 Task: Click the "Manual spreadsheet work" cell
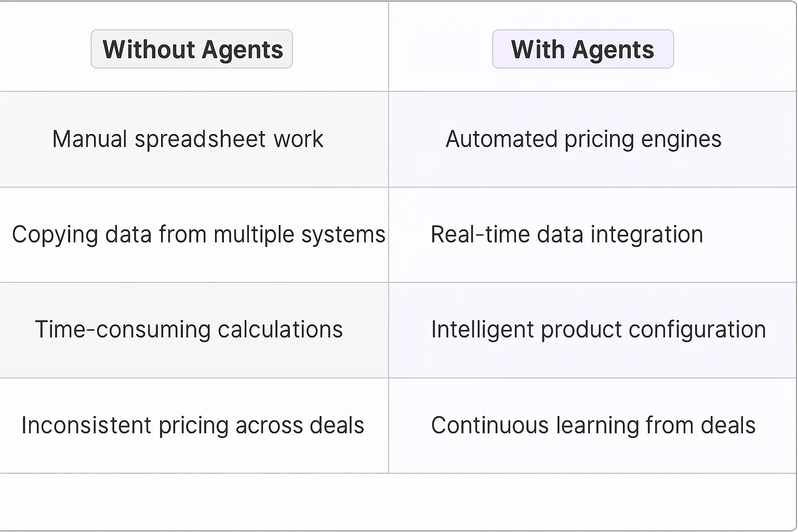[188, 139]
